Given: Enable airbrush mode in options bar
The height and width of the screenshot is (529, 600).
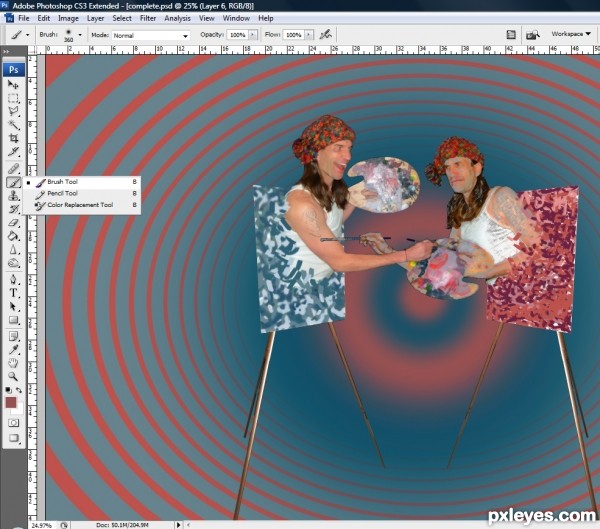Looking at the screenshot, I should click(326, 35).
